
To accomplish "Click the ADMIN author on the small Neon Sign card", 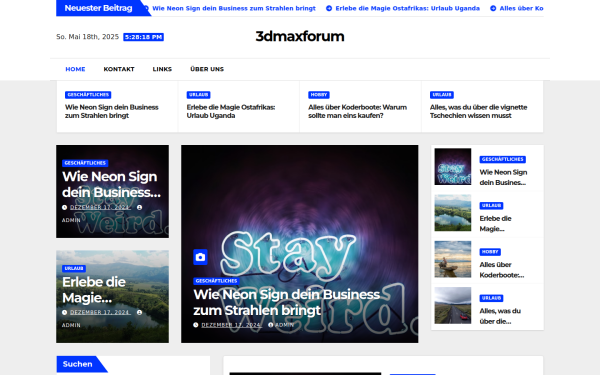I will 71,220.
